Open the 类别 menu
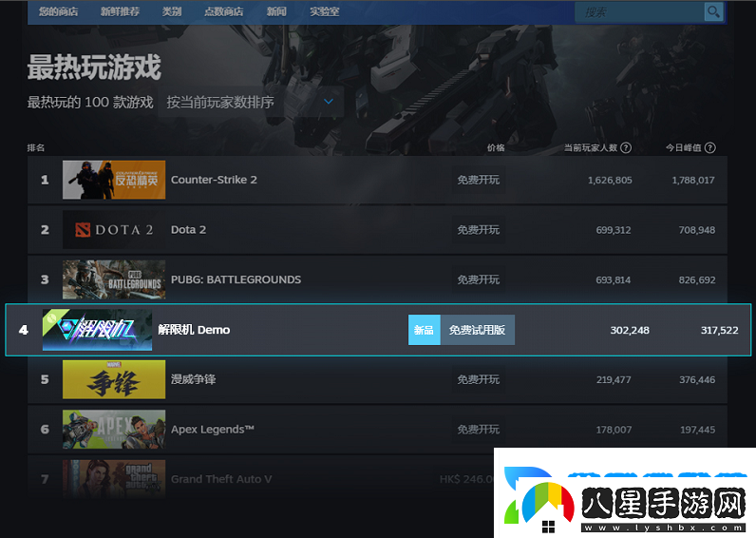Screen dimensions: 756x538 172,11
